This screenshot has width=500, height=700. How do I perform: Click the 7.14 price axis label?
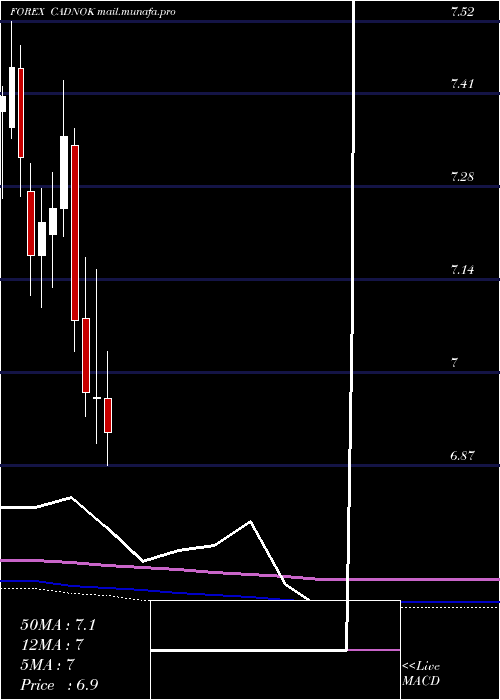coord(462,270)
